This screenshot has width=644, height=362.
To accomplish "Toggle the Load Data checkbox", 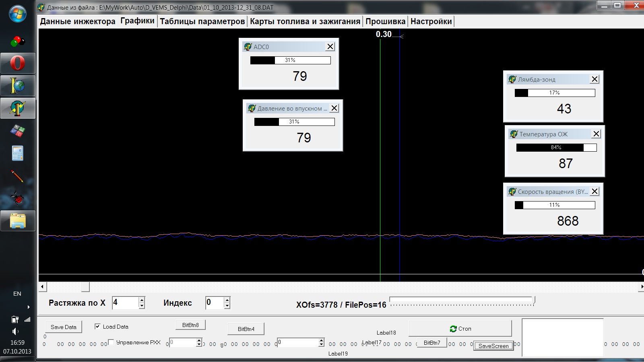I will tap(97, 326).
